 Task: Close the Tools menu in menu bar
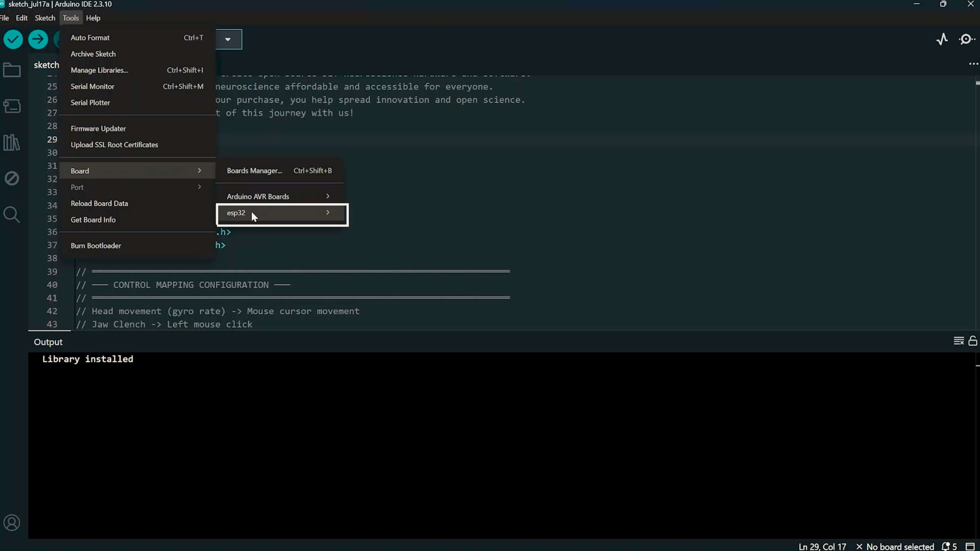(71, 18)
